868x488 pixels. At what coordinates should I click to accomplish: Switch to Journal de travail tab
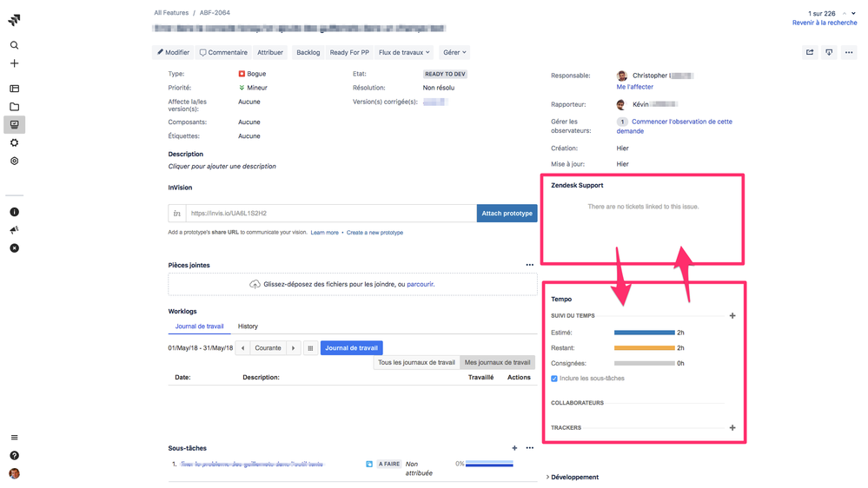coord(199,326)
